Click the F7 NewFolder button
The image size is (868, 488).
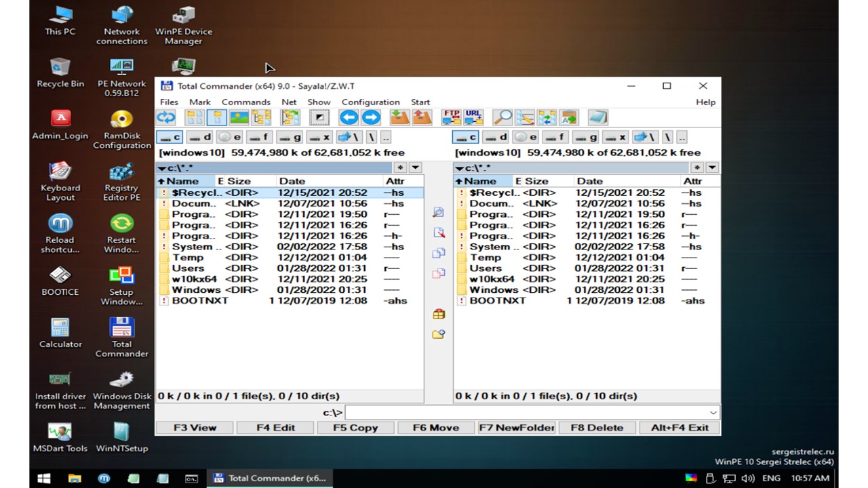tap(517, 428)
